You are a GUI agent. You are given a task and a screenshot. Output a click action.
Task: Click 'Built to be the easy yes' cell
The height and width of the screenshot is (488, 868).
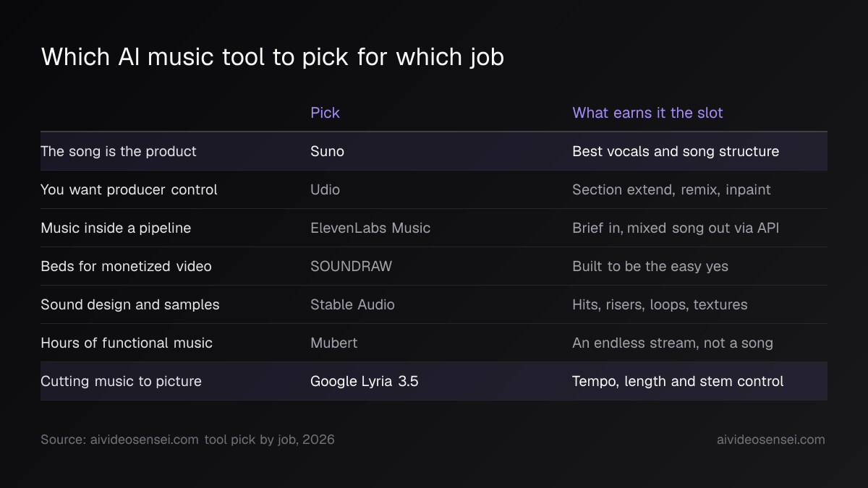(650, 266)
